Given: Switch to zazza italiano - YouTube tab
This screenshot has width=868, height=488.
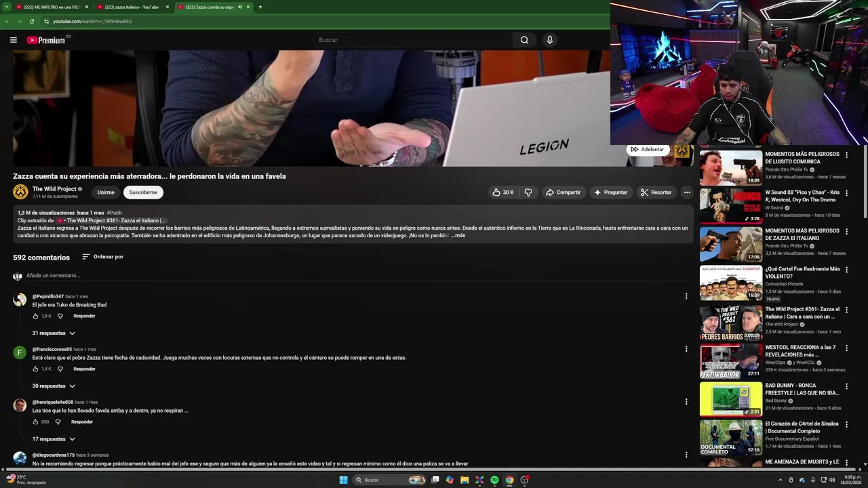Looking at the screenshot, I should [x=133, y=7].
